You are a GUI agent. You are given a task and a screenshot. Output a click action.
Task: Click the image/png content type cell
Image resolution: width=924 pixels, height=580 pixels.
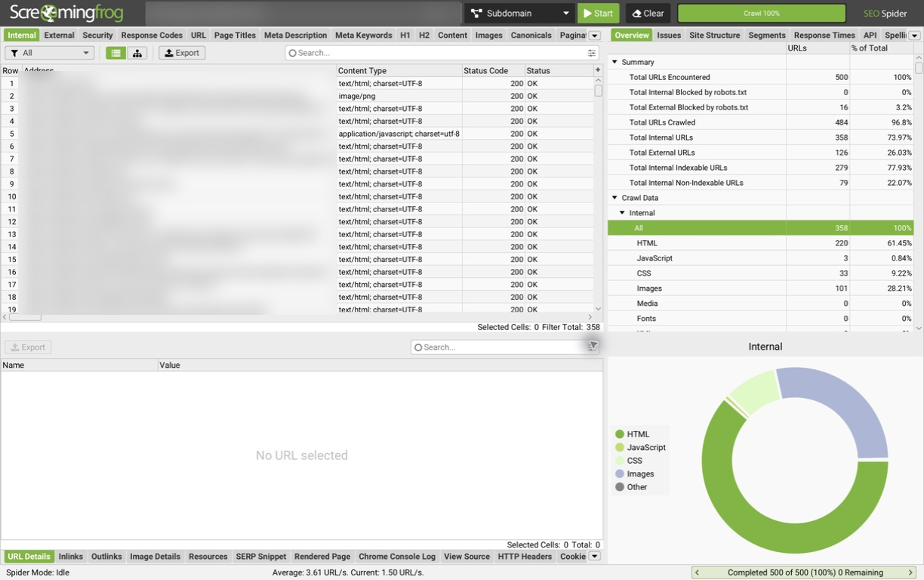coord(399,96)
